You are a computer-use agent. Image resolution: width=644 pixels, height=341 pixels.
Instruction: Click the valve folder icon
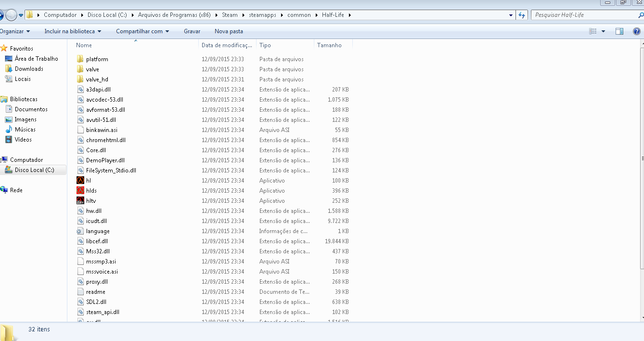[80, 69]
